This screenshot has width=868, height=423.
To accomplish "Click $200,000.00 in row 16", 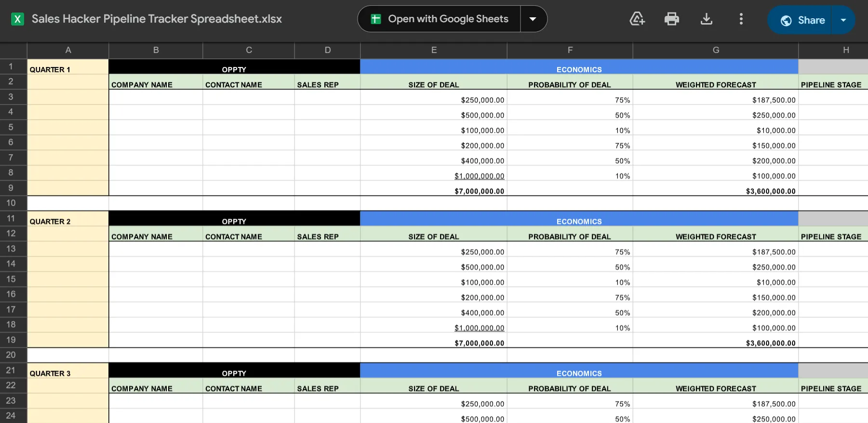I will (x=434, y=294).
